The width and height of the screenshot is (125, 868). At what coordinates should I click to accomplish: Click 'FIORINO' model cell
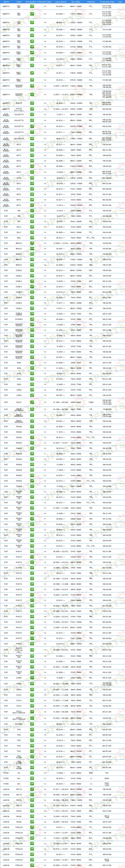click(x=19, y=319)
